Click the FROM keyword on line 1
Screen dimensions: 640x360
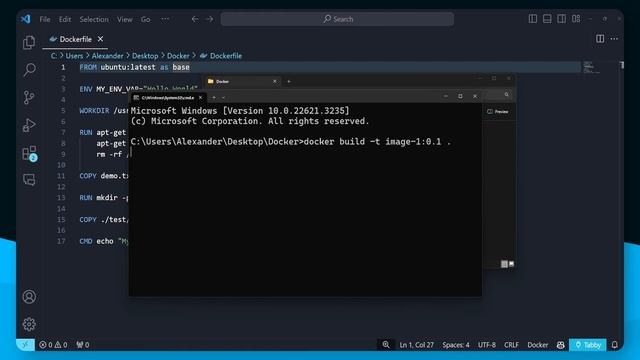pos(88,67)
